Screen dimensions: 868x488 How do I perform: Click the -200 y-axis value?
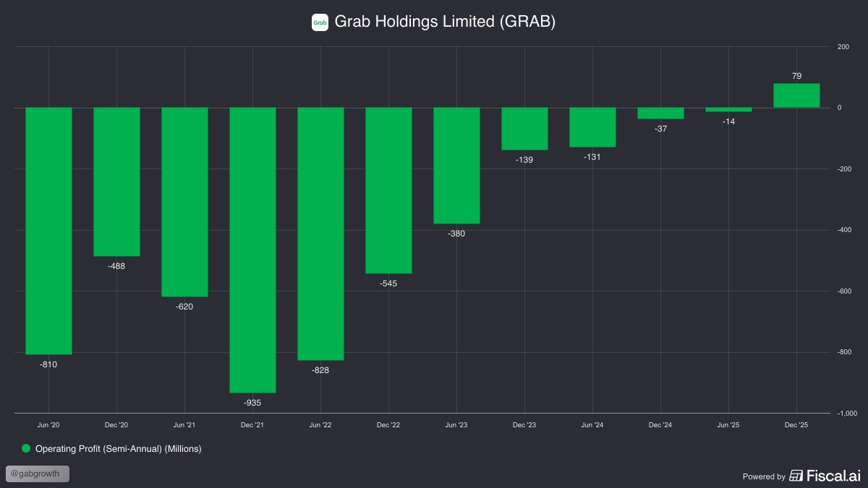coord(845,169)
